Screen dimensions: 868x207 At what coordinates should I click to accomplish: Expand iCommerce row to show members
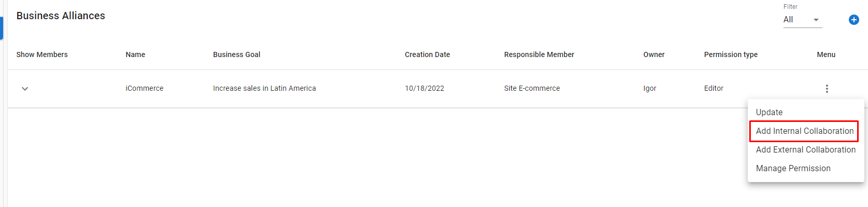point(25,89)
